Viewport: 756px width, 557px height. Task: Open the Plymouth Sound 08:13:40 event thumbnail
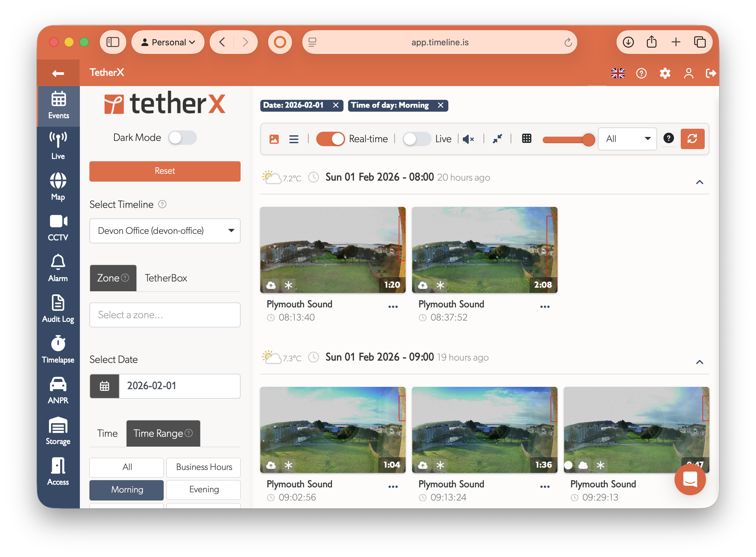[333, 250]
